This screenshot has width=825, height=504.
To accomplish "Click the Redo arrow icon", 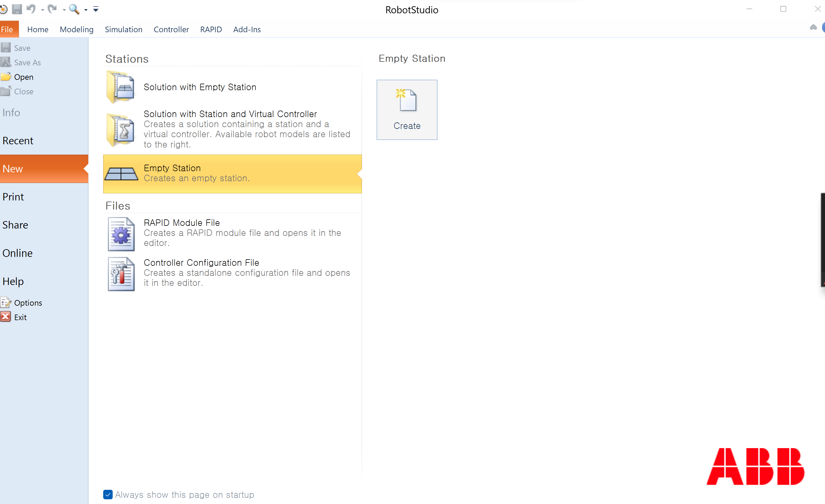I will tap(52, 9).
